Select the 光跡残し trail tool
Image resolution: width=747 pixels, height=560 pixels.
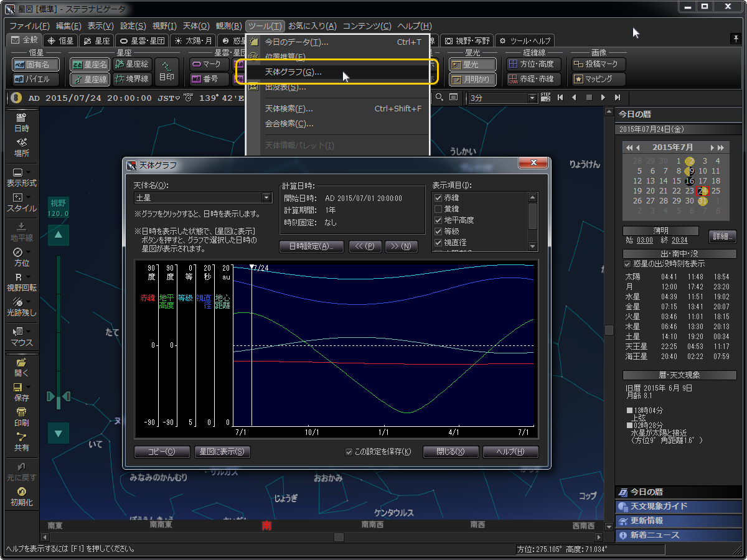click(21, 307)
